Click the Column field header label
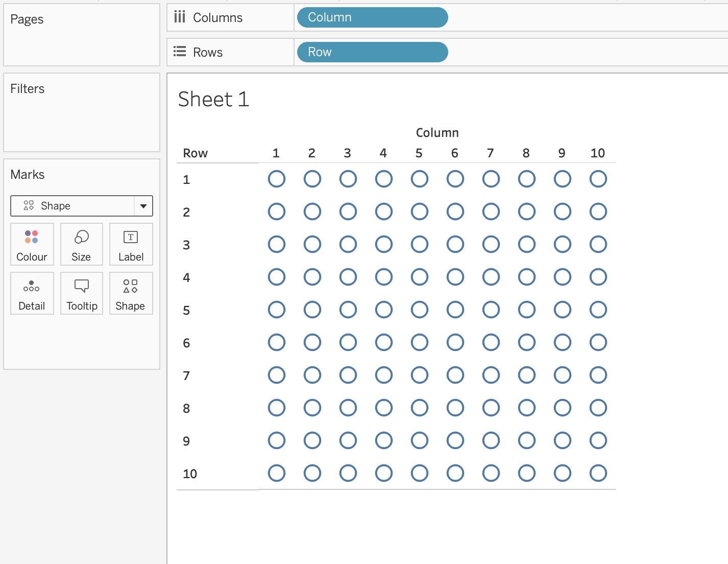728x564 pixels. pos(437,133)
